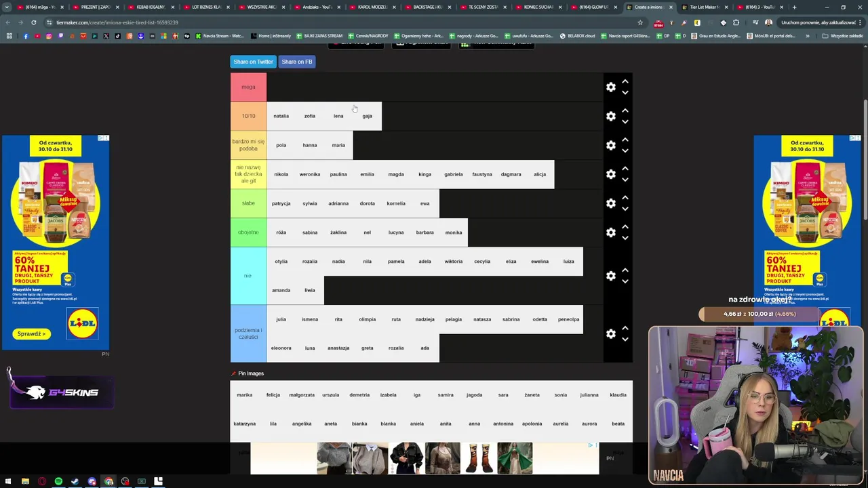Click the Share on Twitter button
The height and width of the screenshot is (488, 868).
(x=253, y=62)
